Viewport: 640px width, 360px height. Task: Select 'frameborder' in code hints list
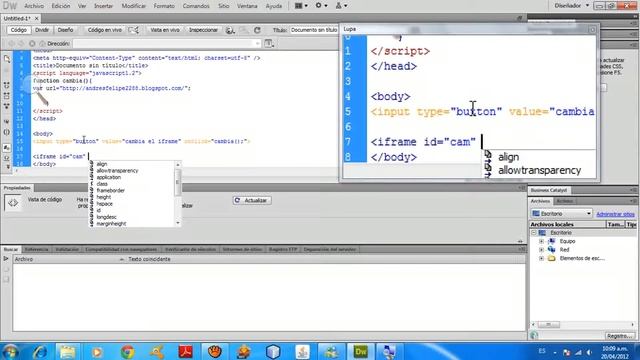(111, 191)
